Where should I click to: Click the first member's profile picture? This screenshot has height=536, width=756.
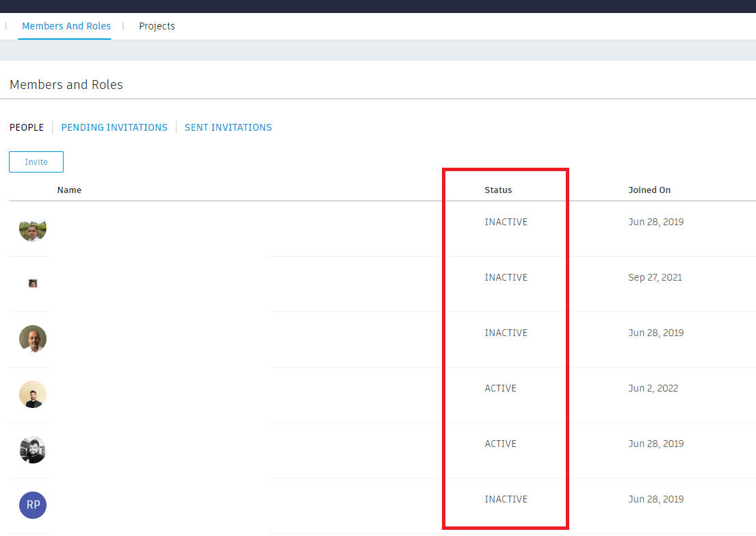32,229
